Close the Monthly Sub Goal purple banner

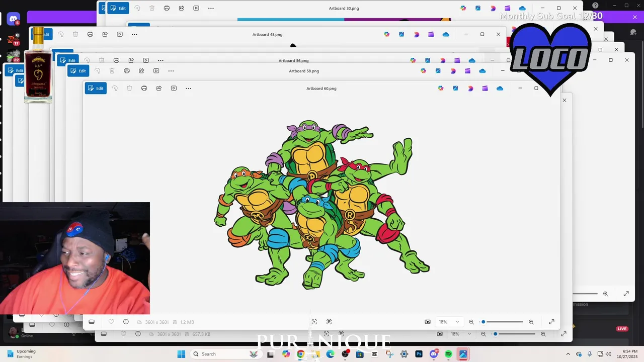[635, 17]
